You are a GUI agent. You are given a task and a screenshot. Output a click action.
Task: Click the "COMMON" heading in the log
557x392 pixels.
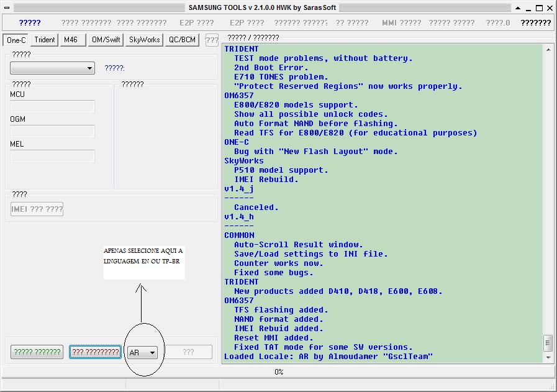click(x=239, y=235)
